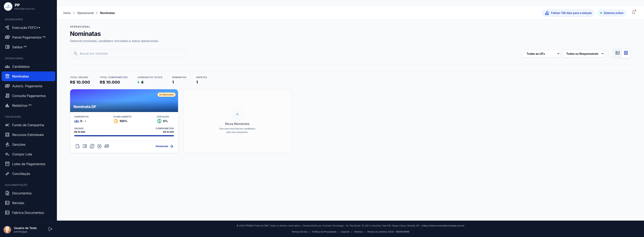The image size is (644, 237).
Task: Open Versões footer link
Action: coord(358,232)
